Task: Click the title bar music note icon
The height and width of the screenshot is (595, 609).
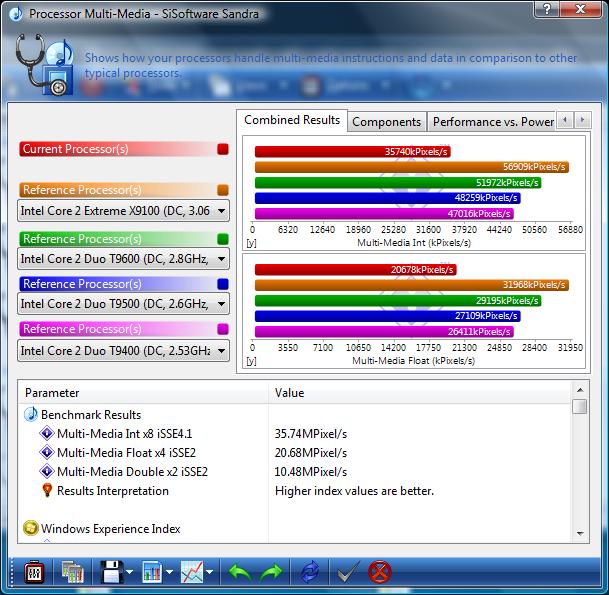Action: 16,14
